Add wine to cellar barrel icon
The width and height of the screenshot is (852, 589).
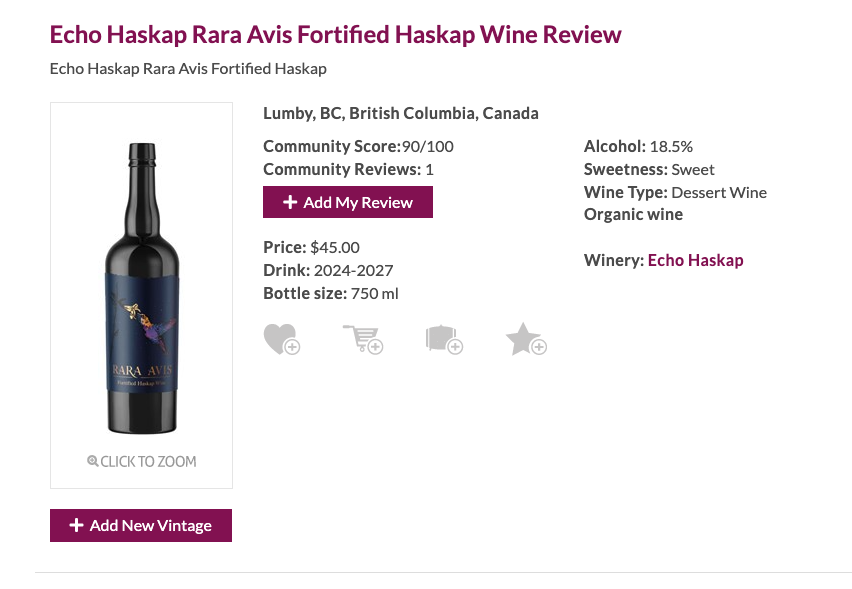pyautogui.click(x=443, y=337)
